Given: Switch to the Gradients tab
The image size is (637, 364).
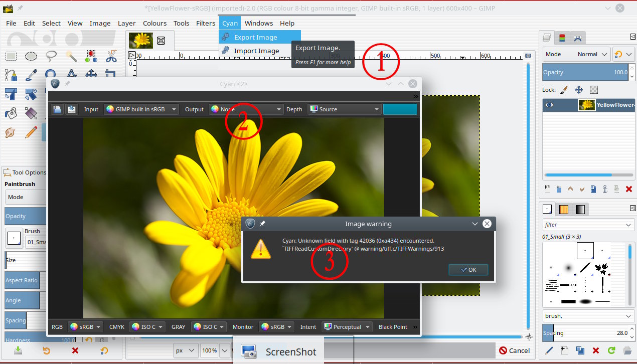Looking at the screenshot, I should (x=580, y=209).
